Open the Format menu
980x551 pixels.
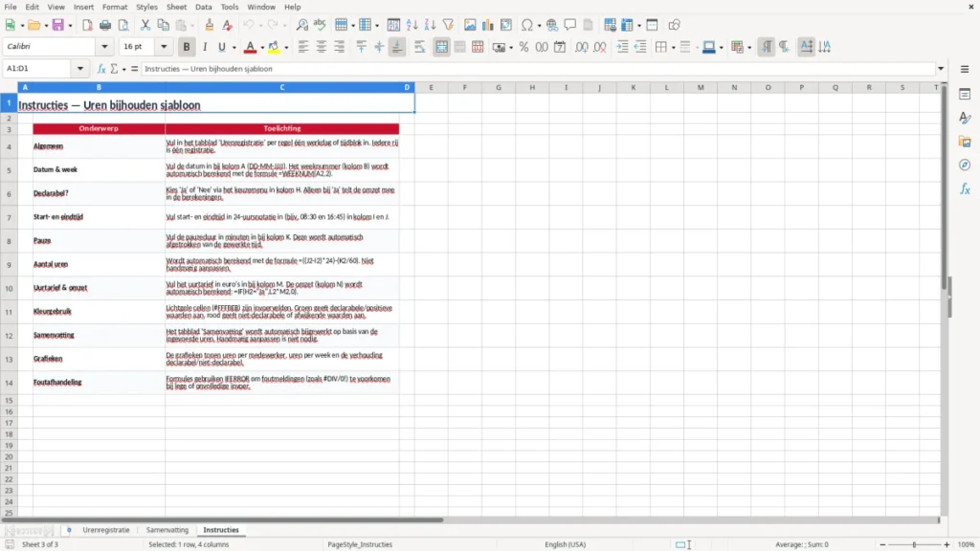coord(115,7)
